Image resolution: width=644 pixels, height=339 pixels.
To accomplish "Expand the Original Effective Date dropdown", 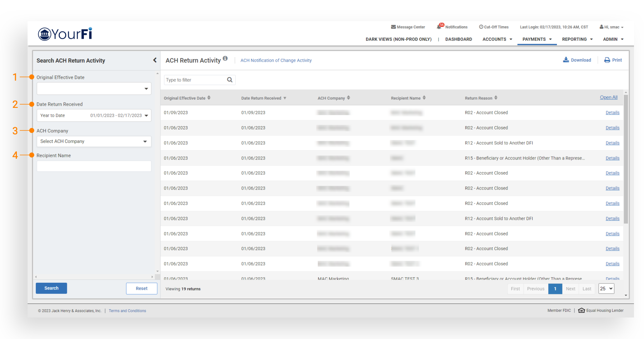I will pyautogui.click(x=146, y=89).
